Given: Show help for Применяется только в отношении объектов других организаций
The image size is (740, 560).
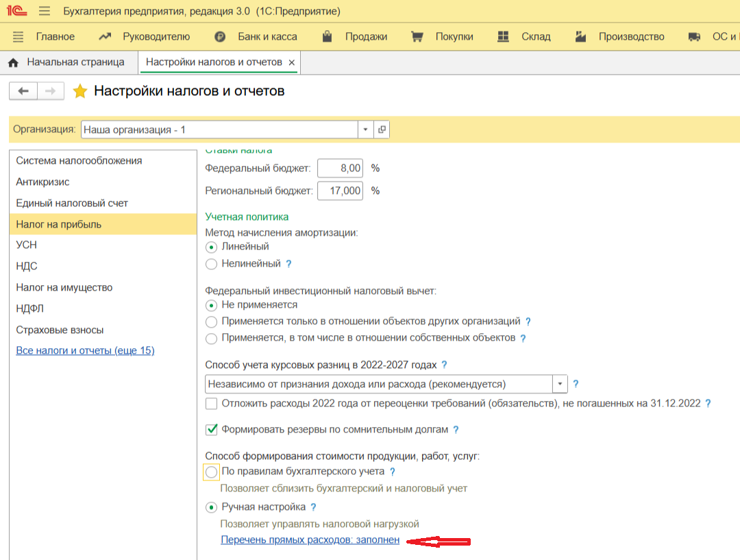Looking at the screenshot, I should 528,321.
